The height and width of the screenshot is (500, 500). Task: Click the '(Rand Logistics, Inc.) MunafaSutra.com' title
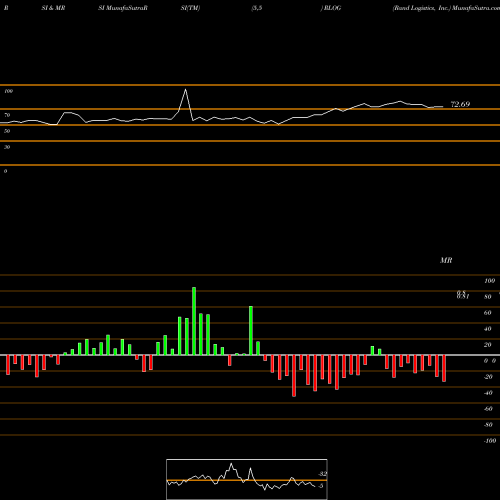click(x=446, y=8)
